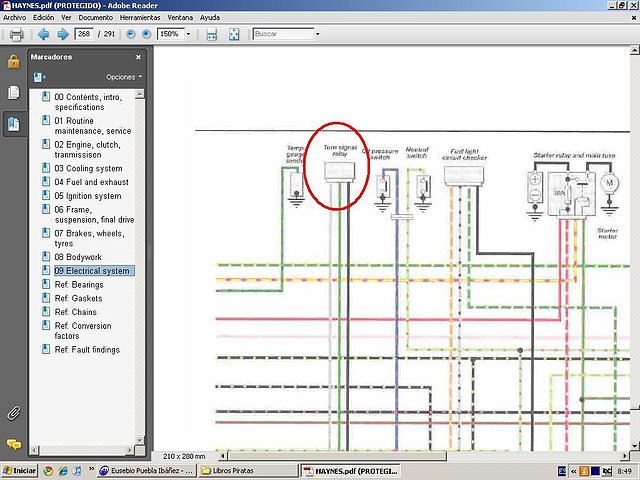Click bookmarks panel scroll up arrow
This screenshot has height=480, width=640.
tap(140, 94)
